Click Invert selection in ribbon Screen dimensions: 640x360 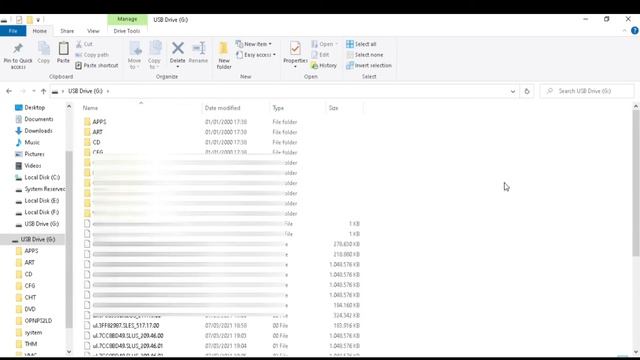pos(369,65)
